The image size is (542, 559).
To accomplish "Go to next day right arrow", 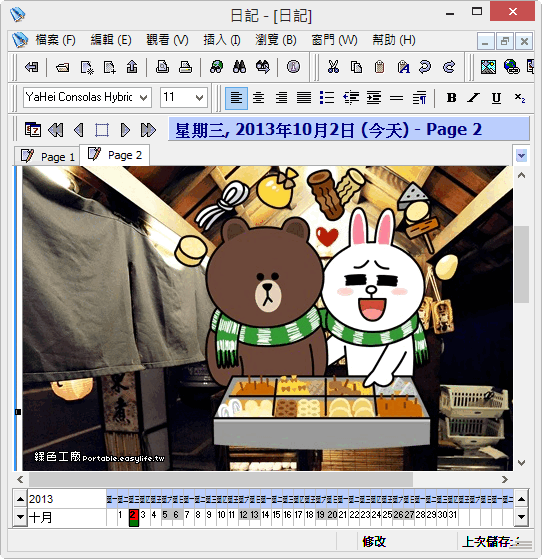I will [125, 130].
